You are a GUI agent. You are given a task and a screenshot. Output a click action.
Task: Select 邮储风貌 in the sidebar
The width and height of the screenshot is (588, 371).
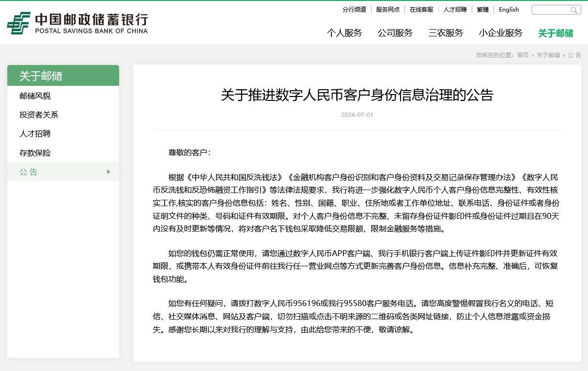[35, 96]
